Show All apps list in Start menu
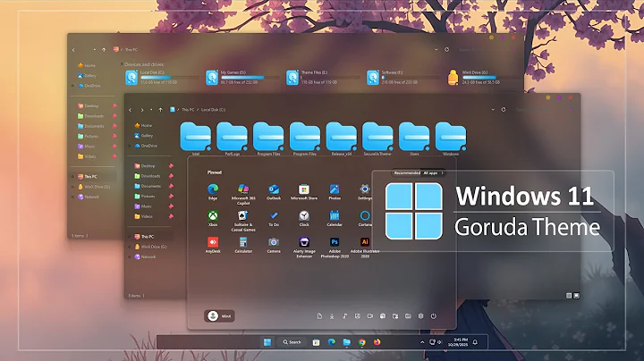This screenshot has width=644, height=361. point(433,173)
